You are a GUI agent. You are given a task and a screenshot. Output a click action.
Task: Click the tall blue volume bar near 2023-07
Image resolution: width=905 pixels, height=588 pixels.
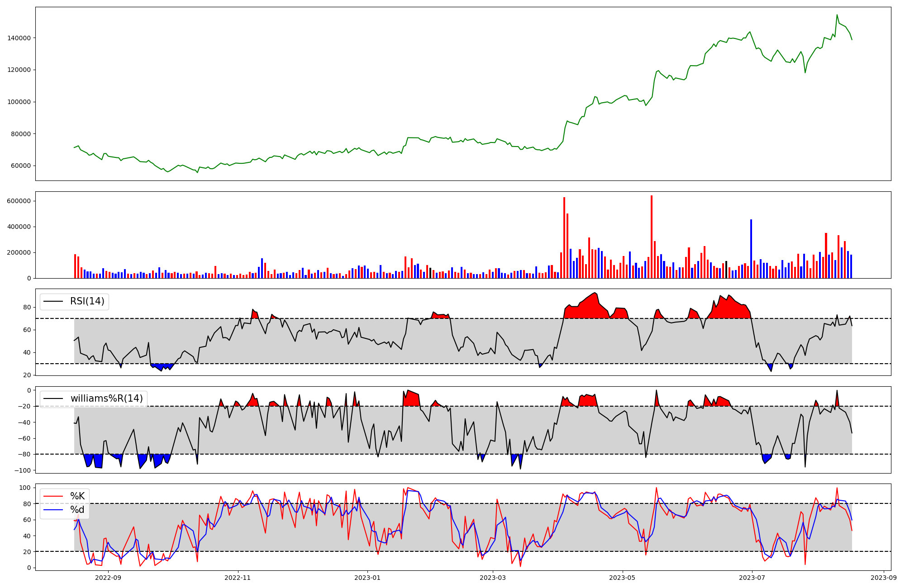[751, 249]
